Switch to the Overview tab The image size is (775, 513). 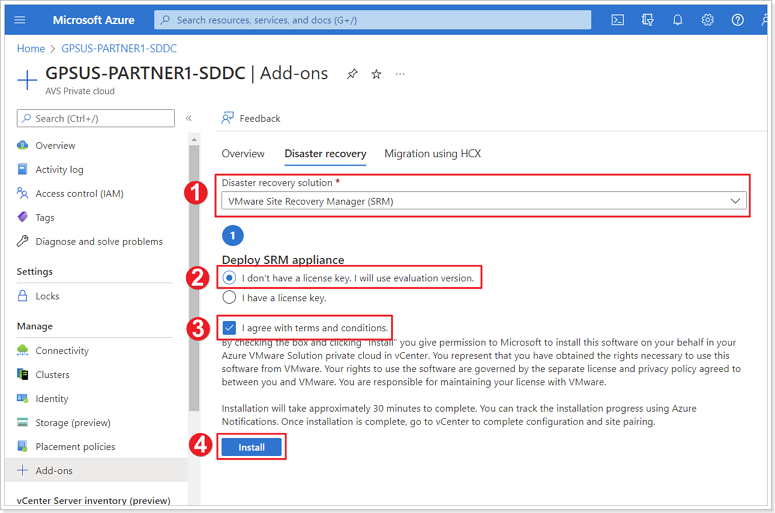coord(243,154)
